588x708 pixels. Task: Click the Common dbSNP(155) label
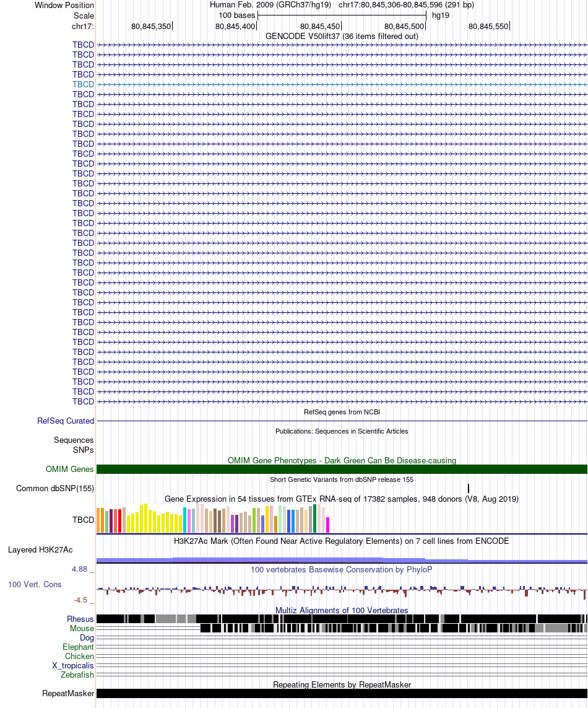55,489
